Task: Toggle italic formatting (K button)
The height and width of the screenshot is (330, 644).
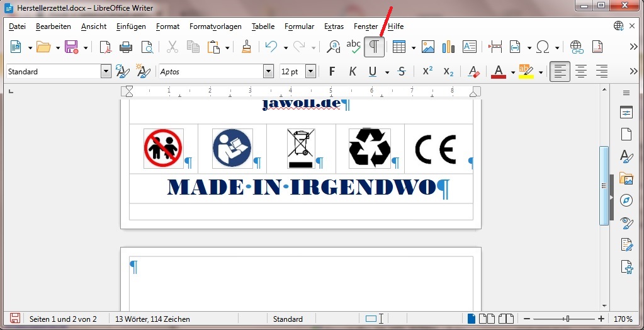Action: pos(353,72)
